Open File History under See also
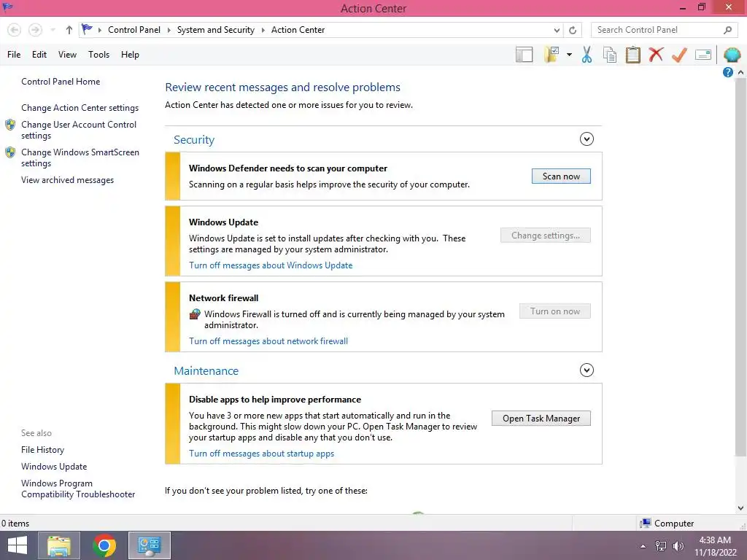The image size is (747, 560). [x=42, y=449]
